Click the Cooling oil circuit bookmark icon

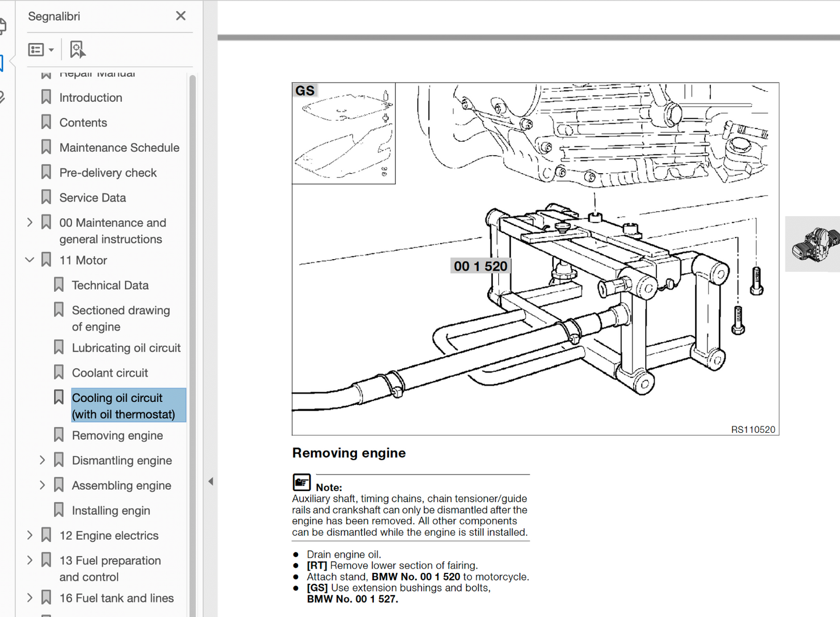[59, 398]
